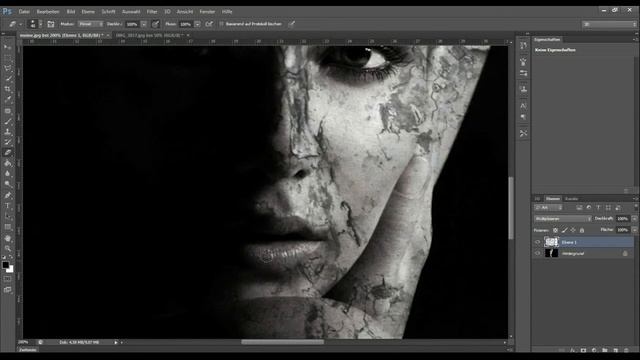
Task: Enable 'Basierend auf Protokoll löschen' checkbox
Action: (x=222, y=24)
